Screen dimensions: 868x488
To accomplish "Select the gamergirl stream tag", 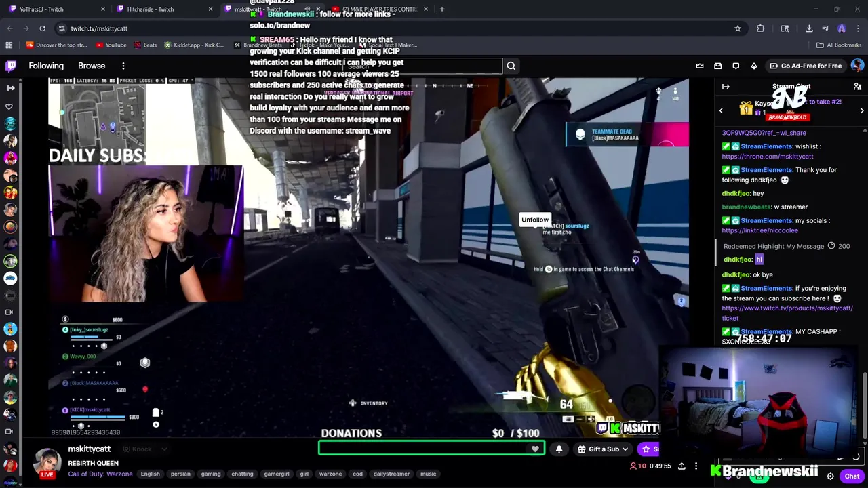I will point(277,474).
